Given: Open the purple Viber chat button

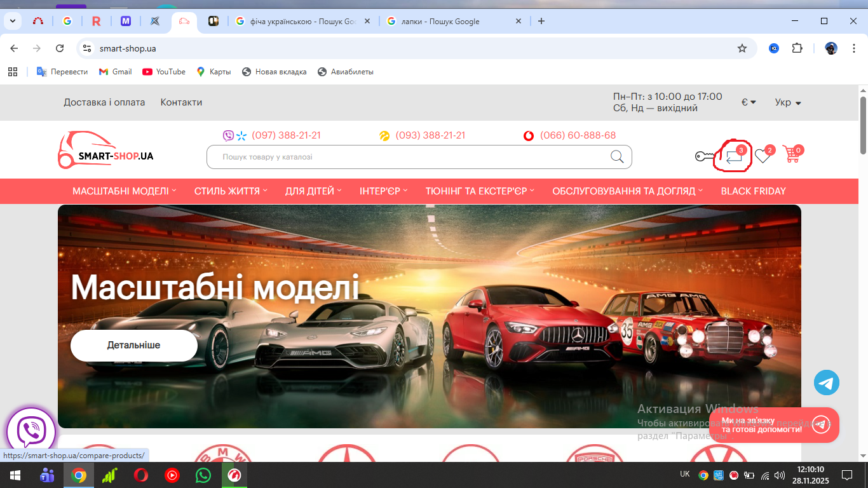Looking at the screenshot, I should point(31,432).
